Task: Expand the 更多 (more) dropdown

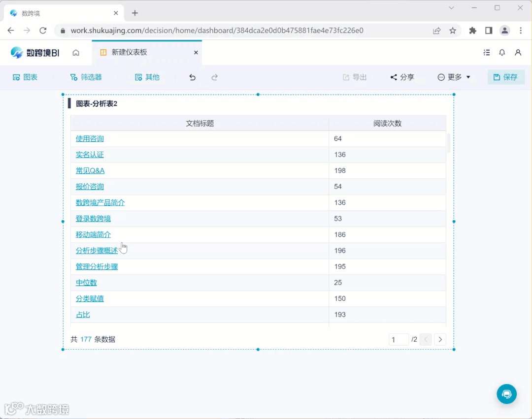Action: (453, 77)
